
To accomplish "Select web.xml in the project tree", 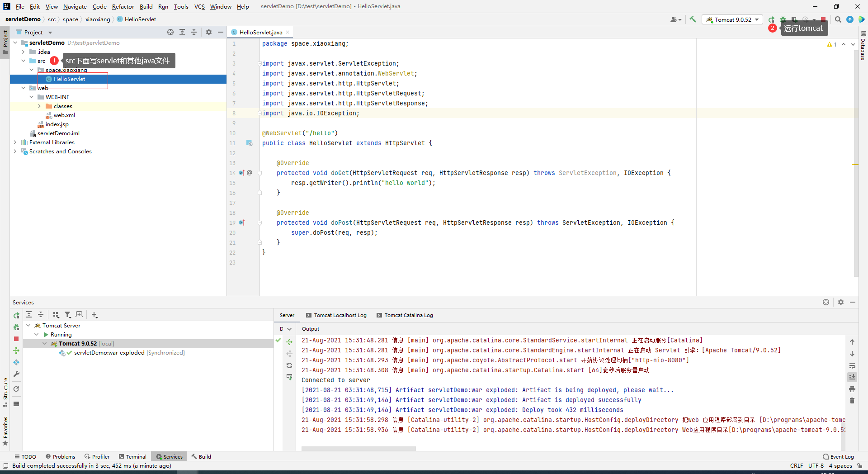I will [64, 115].
